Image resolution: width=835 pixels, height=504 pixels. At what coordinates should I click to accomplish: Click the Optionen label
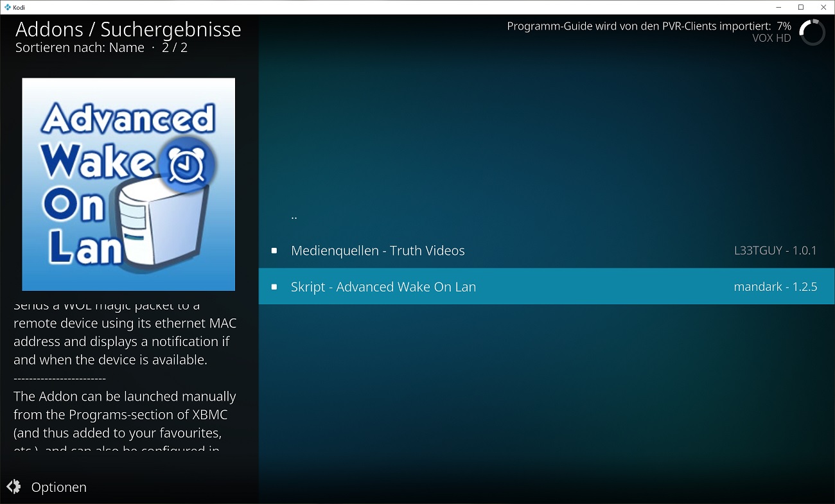click(x=58, y=487)
